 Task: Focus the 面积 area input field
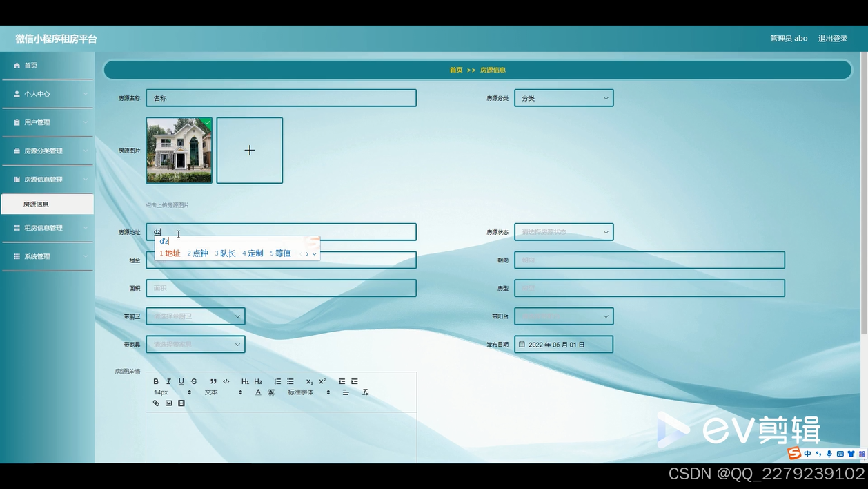(x=282, y=288)
